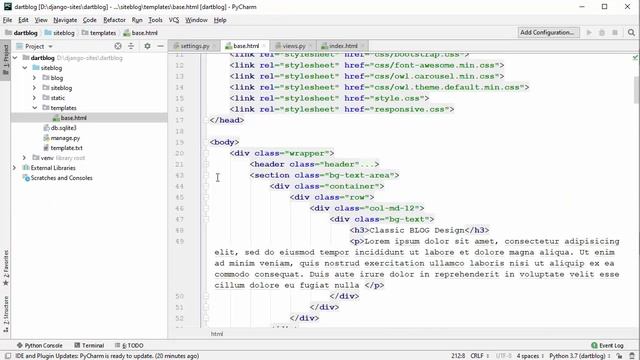Click the IDE and Plugin Updates status message

107,356
